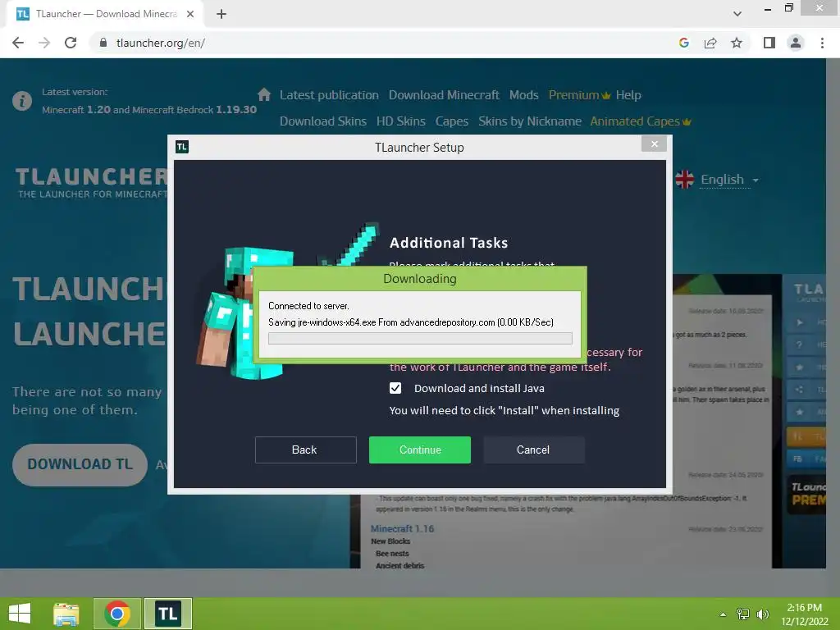840x630 pixels.
Task: Toggle Download and install Java checkbox
Action: (x=395, y=388)
